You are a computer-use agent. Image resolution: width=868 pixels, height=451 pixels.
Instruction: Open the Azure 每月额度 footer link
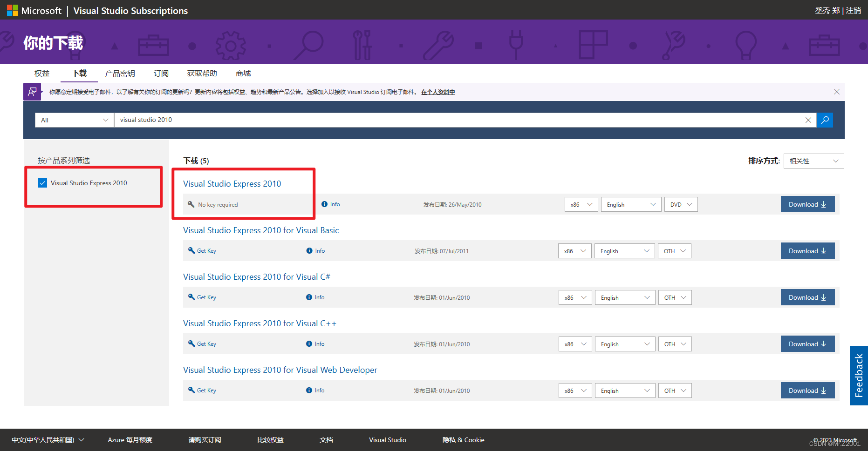pyautogui.click(x=130, y=440)
